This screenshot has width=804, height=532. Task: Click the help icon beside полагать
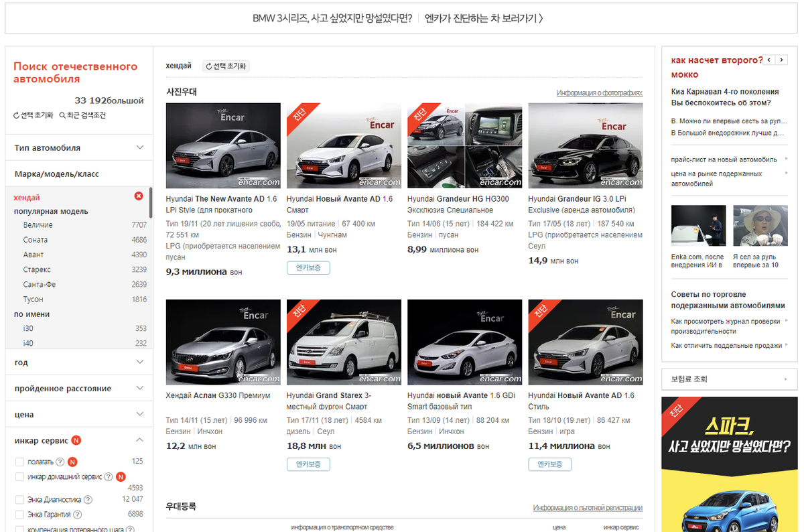pos(60,462)
